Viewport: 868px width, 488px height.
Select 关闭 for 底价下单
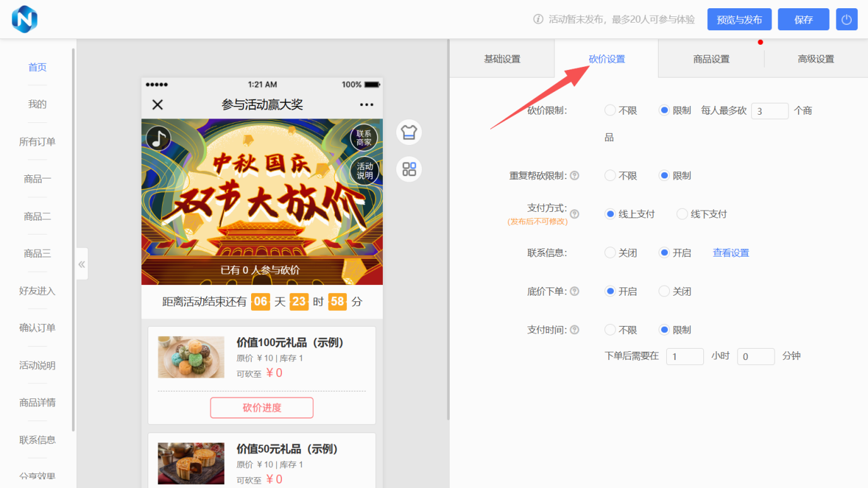click(663, 291)
